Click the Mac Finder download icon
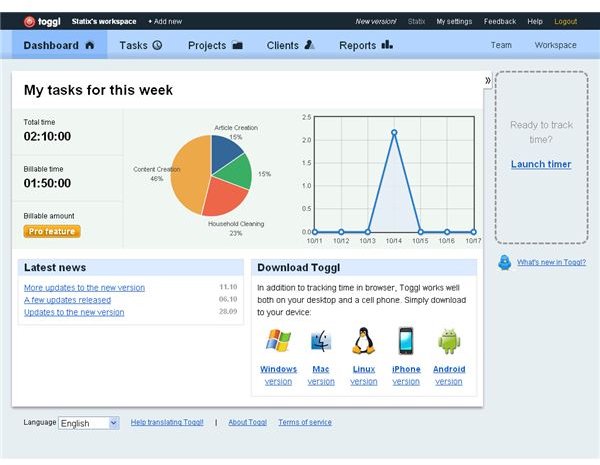Image resolution: width=600 pixels, height=465 pixels. 321,341
